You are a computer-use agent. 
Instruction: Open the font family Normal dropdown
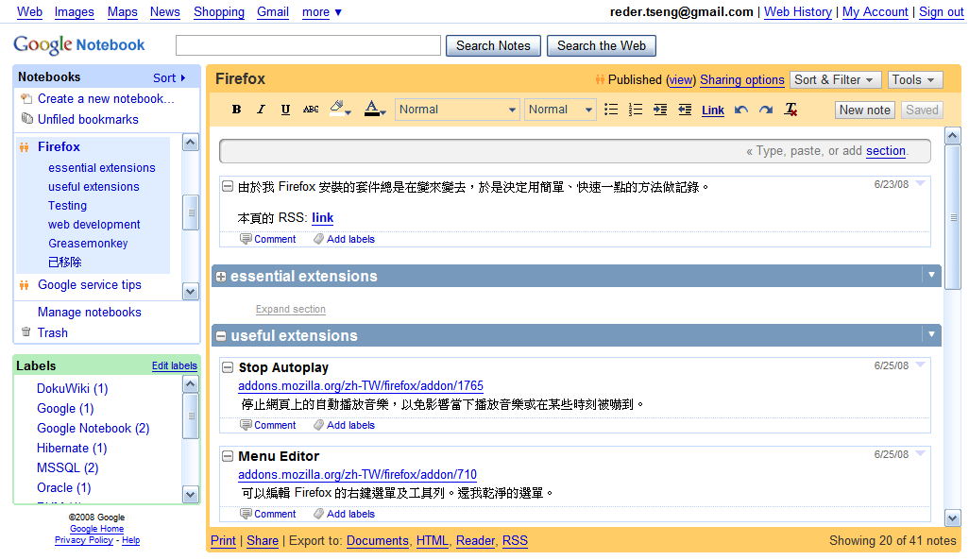(x=457, y=110)
